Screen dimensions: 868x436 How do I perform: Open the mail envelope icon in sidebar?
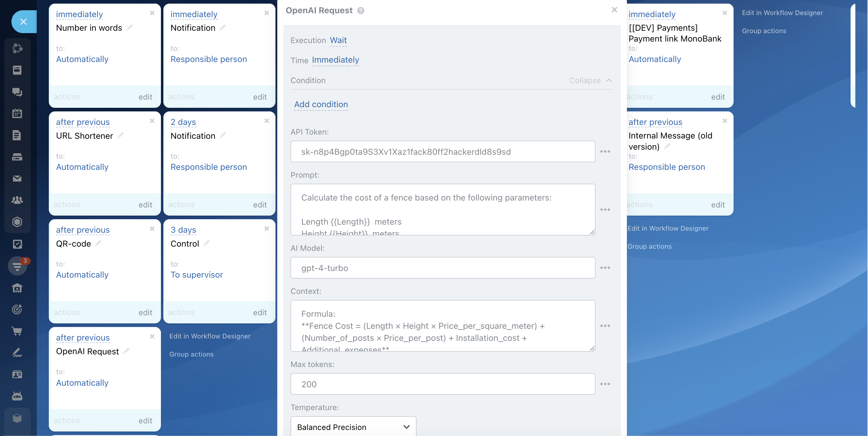(x=17, y=179)
